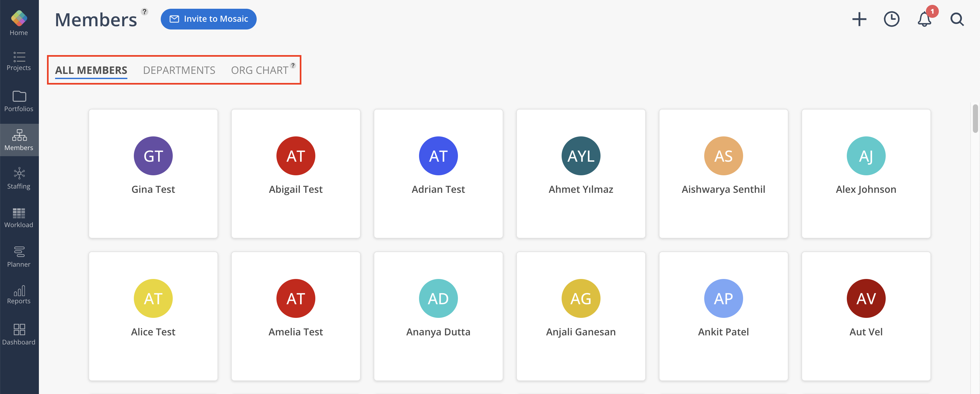Viewport: 980px width, 394px height.
Task: Open Ahmet Yılmaz member card
Action: pos(580,173)
